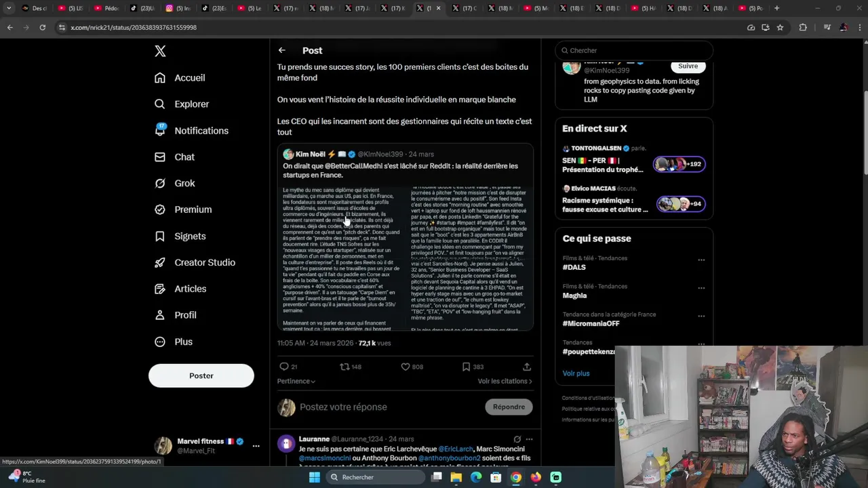Open Explorer in the sidebar
The image size is (868, 488).
pos(182,104)
